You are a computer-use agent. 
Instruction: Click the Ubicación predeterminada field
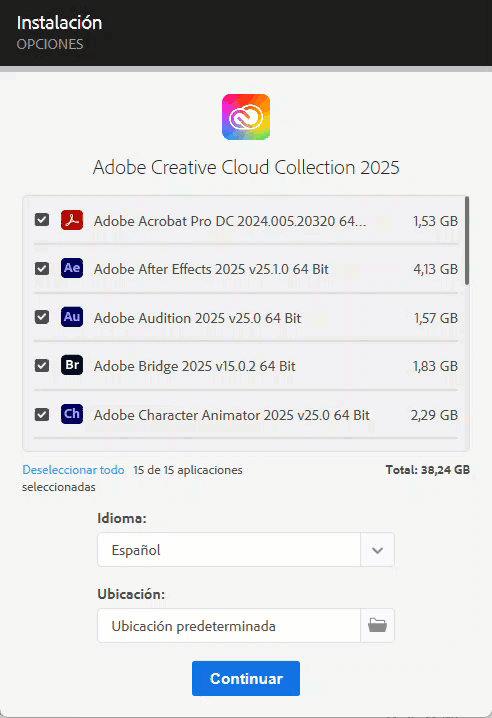pyautogui.click(x=229, y=626)
